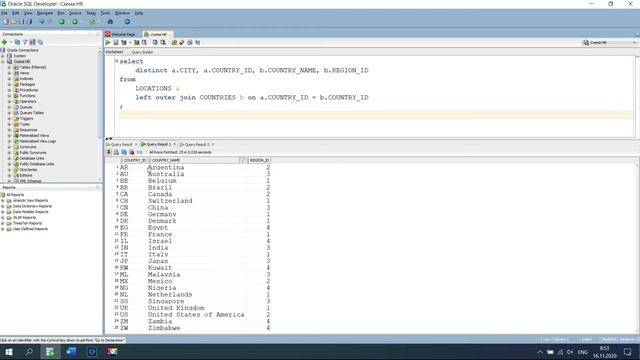Click the taskbar clock showing 8:53
640x360 pixels.
tap(604, 352)
